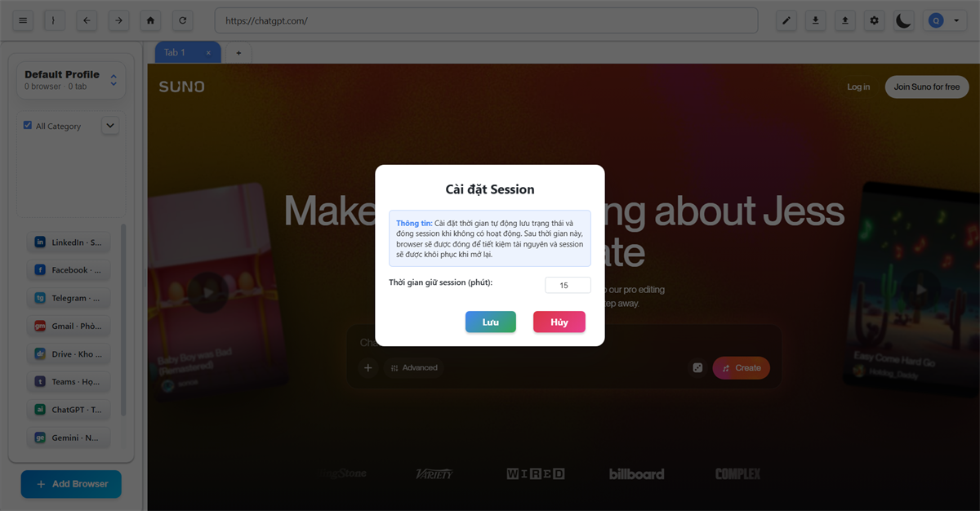Viewport: 980px width, 511px height.
Task: Open the hamburger menu icon
Action: [22, 20]
